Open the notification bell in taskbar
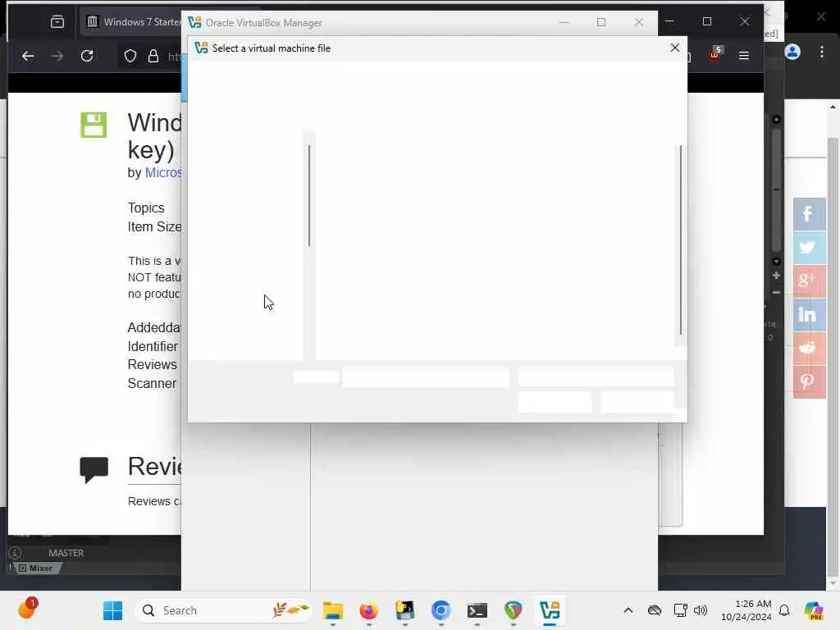Viewport: 840px width, 630px height. click(x=784, y=610)
